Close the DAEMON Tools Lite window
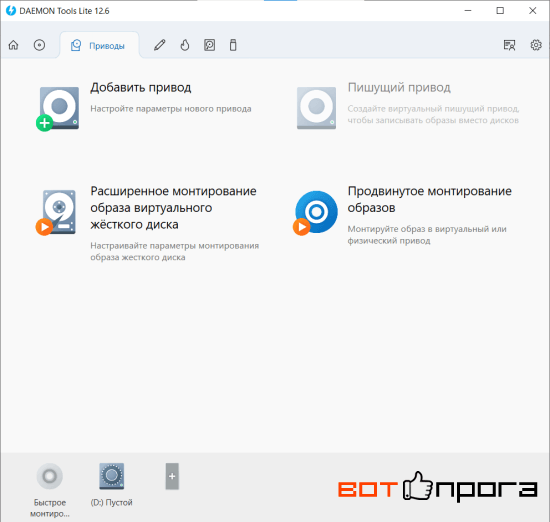550x522 pixels. pyautogui.click(x=532, y=11)
